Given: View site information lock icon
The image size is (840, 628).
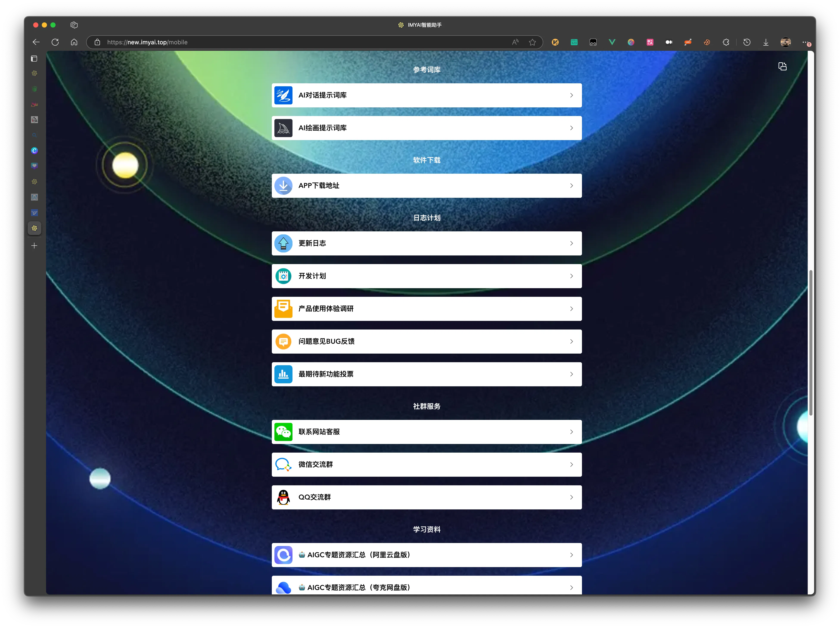Looking at the screenshot, I should click(x=97, y=42).
